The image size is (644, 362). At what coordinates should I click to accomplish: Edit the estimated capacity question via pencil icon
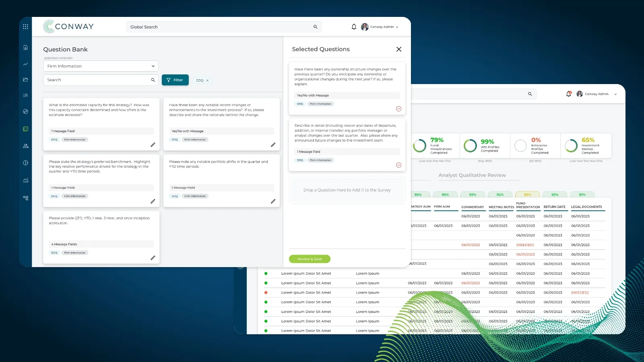[153, 145]
